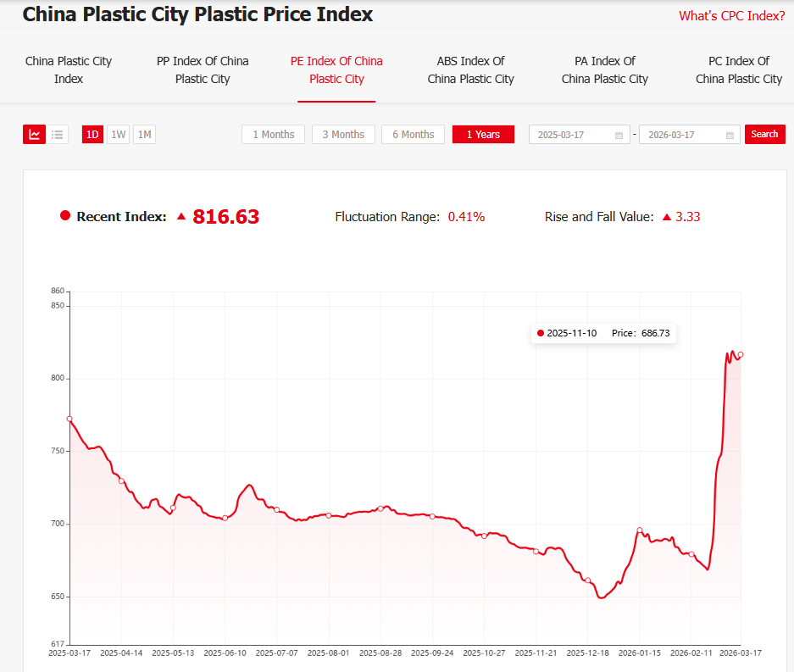Select the 1 Years range button
This screenshot has height=672, width=794.
(483, 134)
